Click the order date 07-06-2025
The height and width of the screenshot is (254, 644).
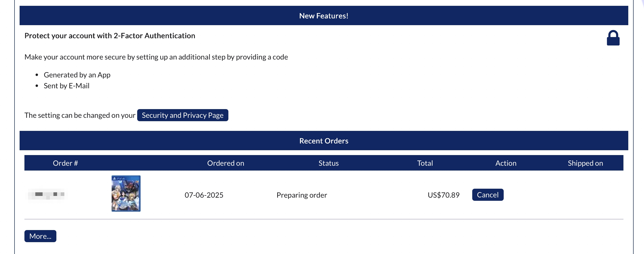tap(204, 195)
